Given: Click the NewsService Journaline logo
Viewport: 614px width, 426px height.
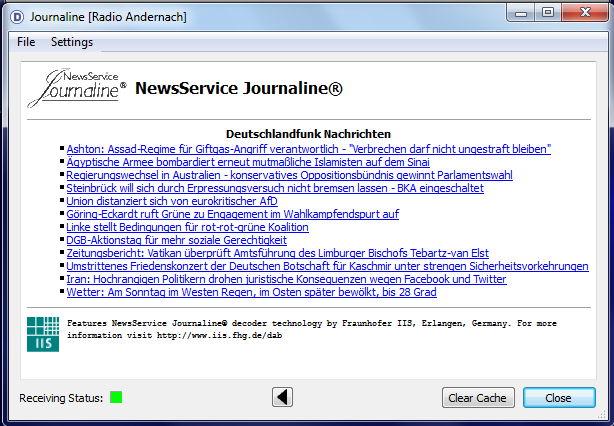Looking at the screenshot, I should (77, 88).
